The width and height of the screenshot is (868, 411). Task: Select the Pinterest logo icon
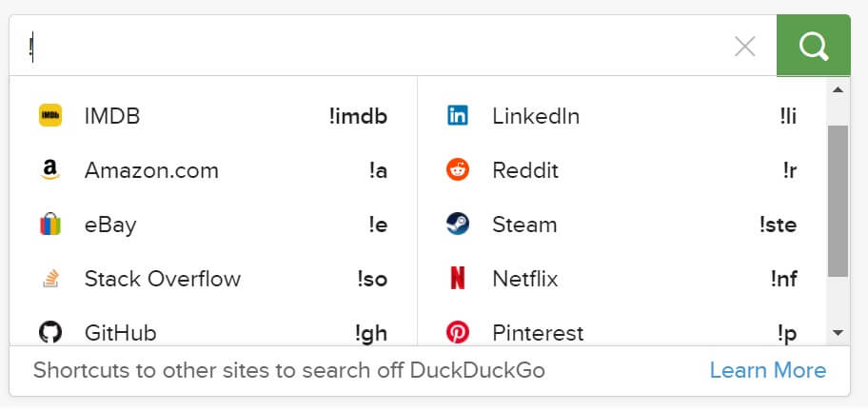click(458, 332)
